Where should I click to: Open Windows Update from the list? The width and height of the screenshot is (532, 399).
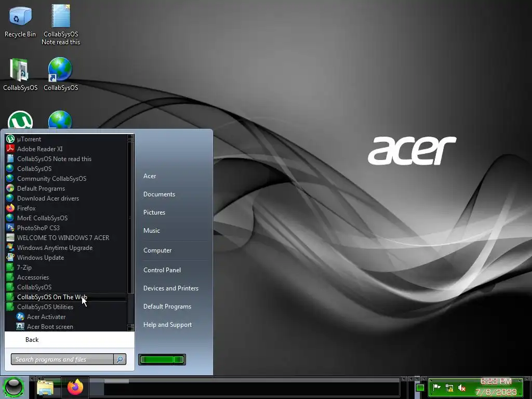click(66, 258)
